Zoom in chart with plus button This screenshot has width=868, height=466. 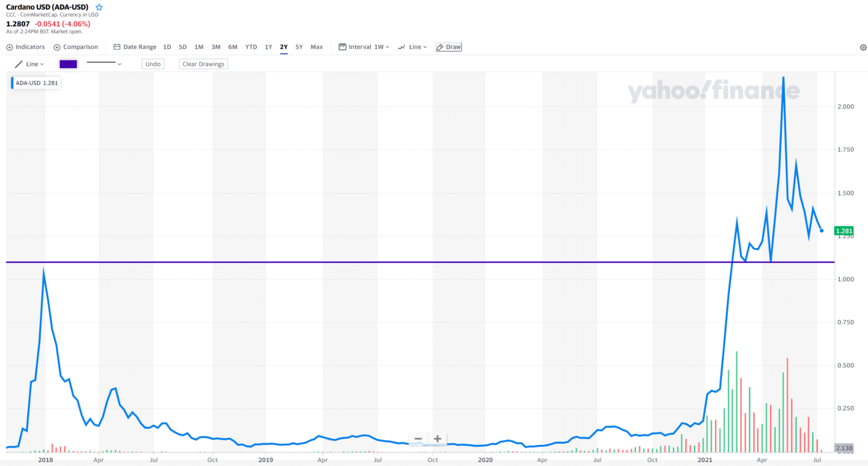pyautogui.click(x=437, y=439)
